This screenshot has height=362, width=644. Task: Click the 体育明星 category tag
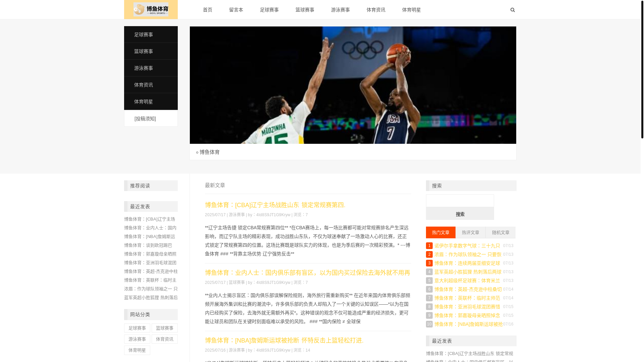137,350
